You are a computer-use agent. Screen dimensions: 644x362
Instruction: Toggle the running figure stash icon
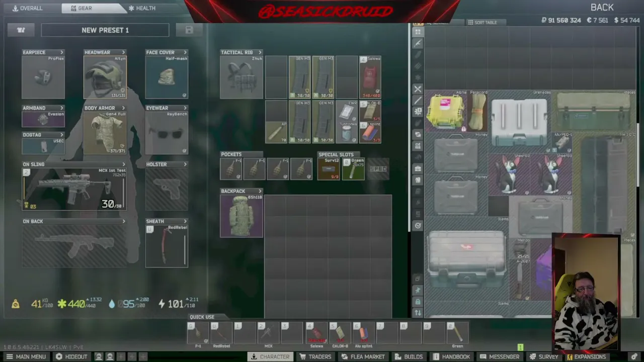(x=418, y=290)
